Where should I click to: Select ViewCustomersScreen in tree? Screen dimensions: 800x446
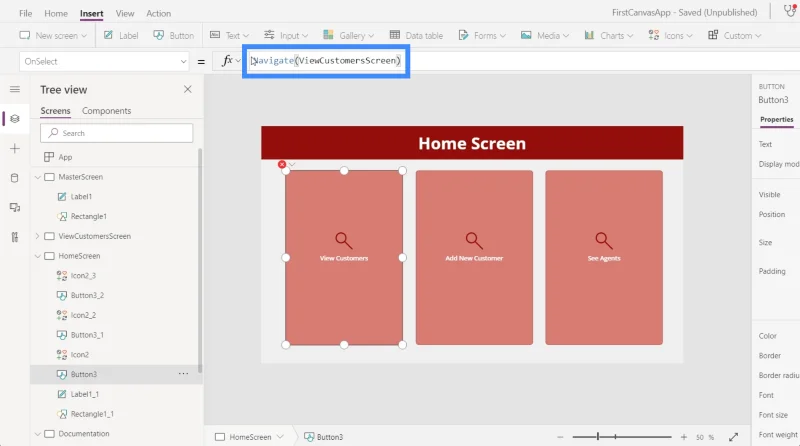(94, 236)
